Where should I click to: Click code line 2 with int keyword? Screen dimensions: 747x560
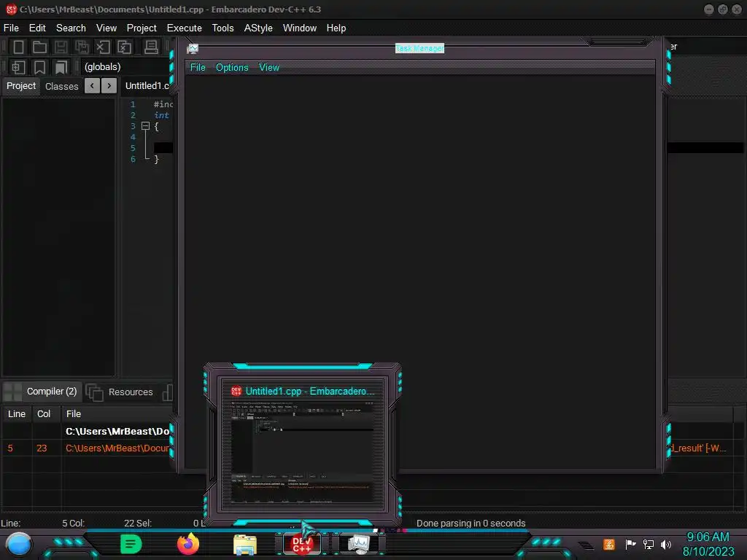click(x=161, y=115)
